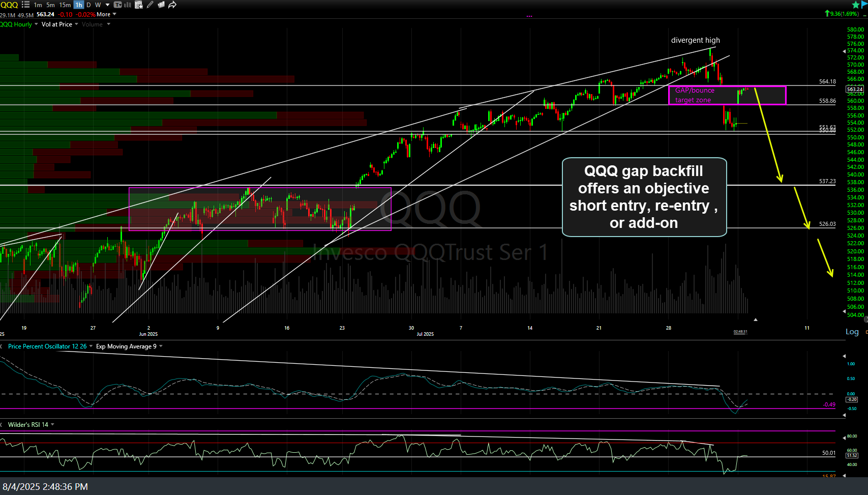
Task: Click the add indicators bar-chart icon
Action: coord(128,5)
